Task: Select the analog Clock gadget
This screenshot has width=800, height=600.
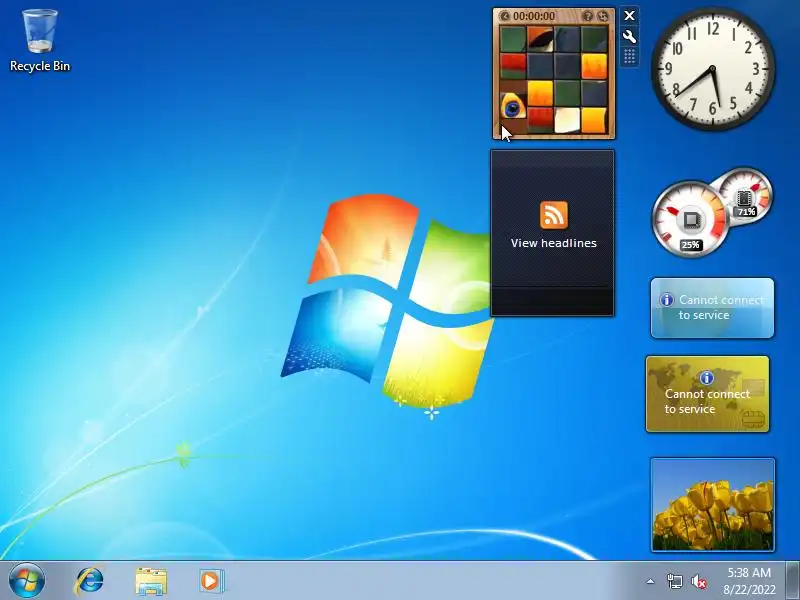Action: pos(713,68)
